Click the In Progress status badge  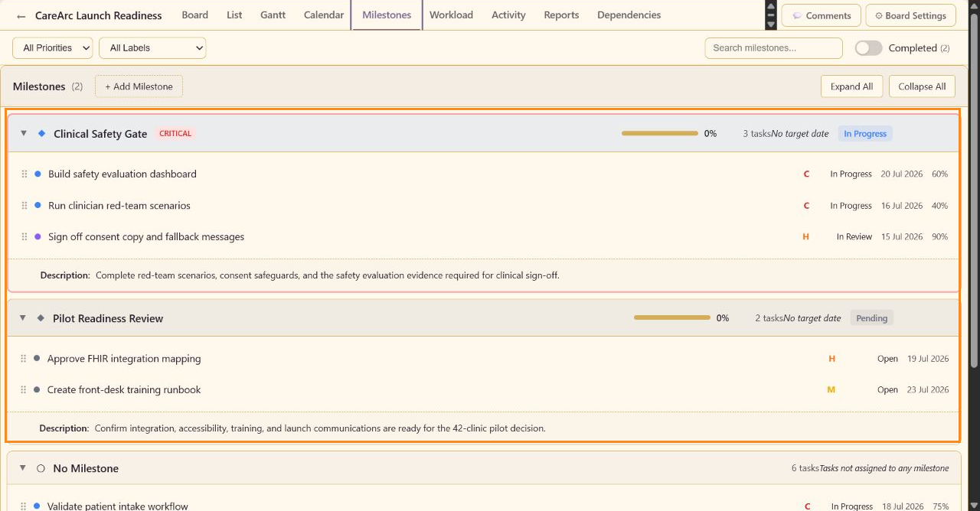point(865,134)
